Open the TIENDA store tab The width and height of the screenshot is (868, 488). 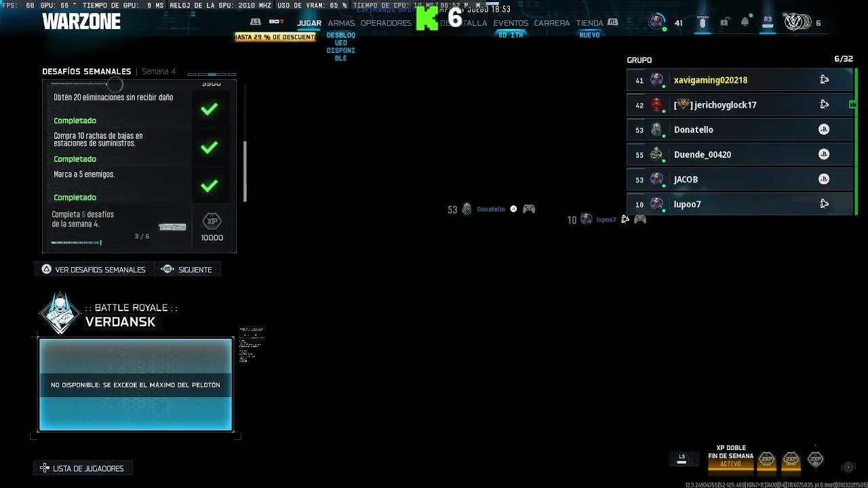(589, 23)
